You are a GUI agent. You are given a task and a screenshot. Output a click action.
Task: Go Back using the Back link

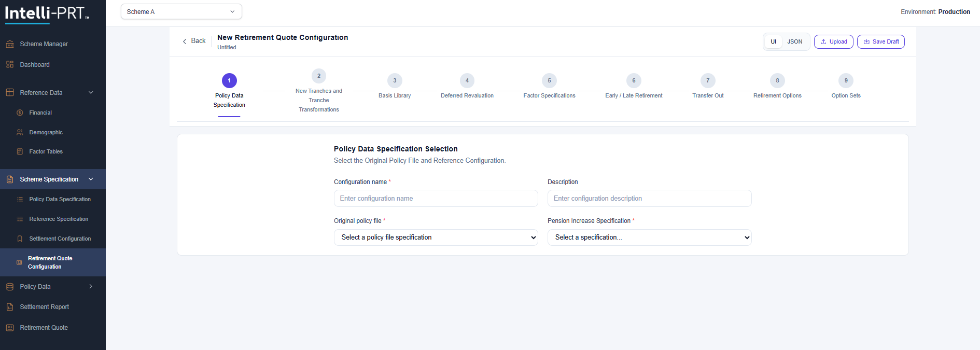(x=194, y=41)
